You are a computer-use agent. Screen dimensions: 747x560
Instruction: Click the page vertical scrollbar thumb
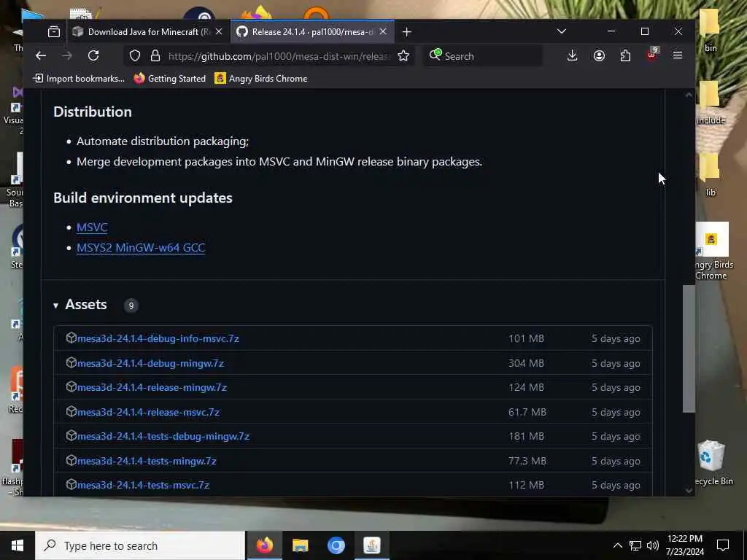pos(689,349)
